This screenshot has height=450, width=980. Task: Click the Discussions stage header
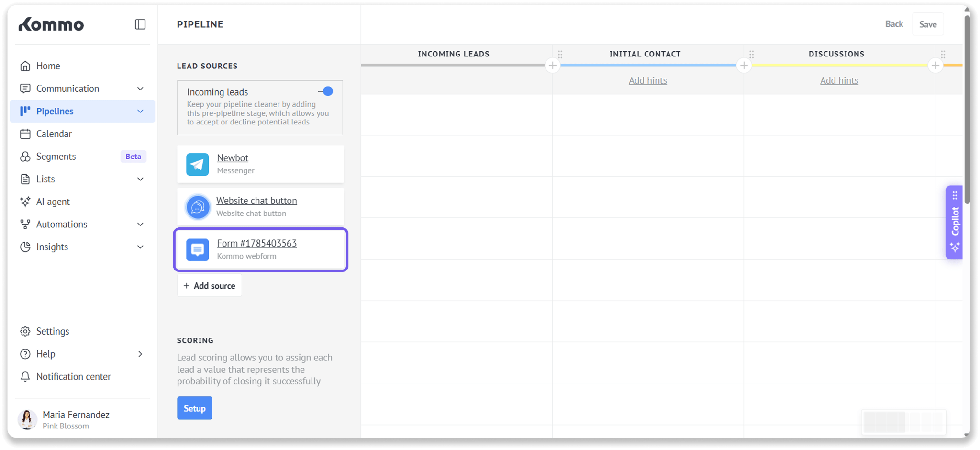[836, 54]
